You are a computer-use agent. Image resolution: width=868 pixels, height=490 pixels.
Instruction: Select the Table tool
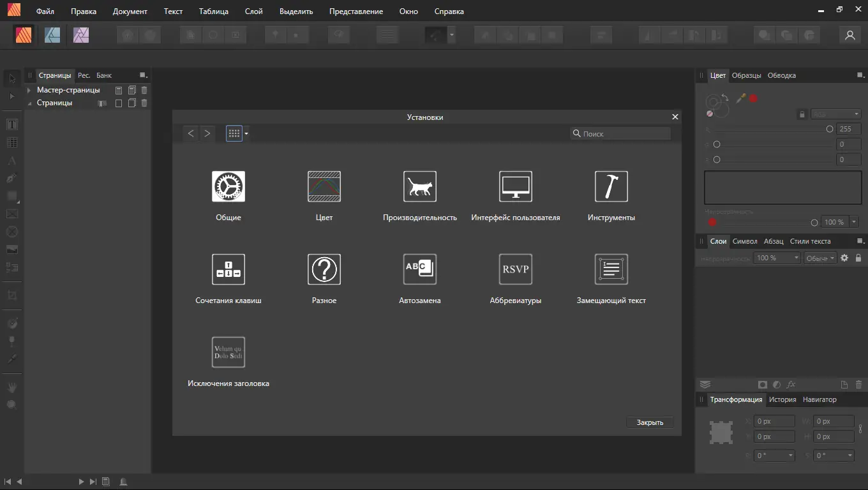coord(12,142)
